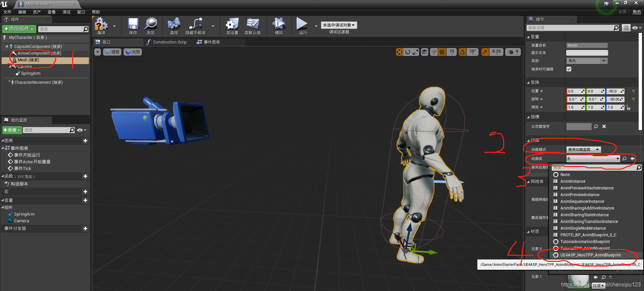The image size is (644, 291).
Task: Open the 编辑 menu
Action: tap(22, 12)
